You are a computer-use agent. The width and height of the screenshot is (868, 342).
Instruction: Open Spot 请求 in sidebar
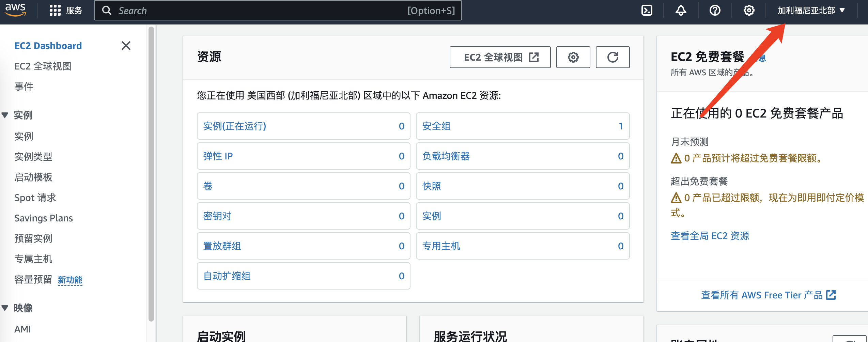click(x=35, y=198)
